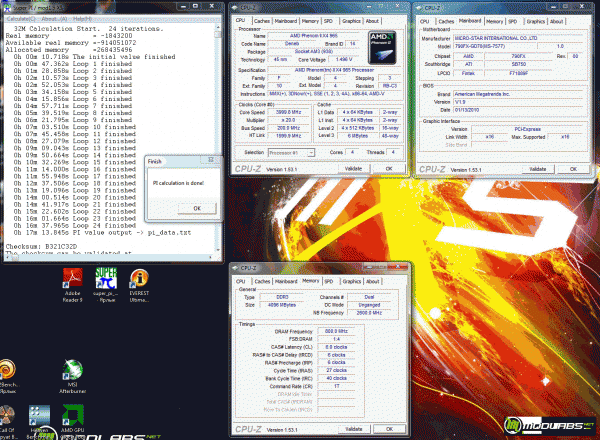Click the Core Speed value field
This screenshot has width=600, height=440.
click(x=289, y=112)
